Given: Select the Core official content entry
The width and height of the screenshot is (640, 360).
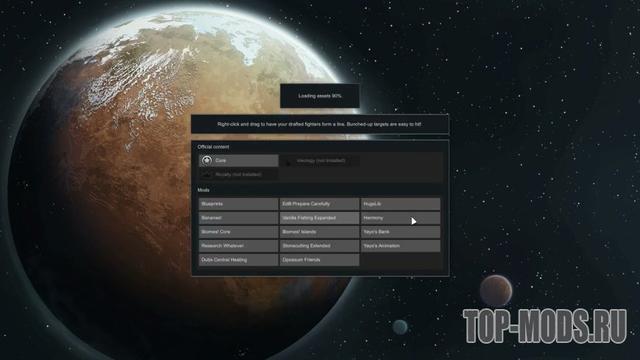Looking at the screenshot, I should 239,160.
